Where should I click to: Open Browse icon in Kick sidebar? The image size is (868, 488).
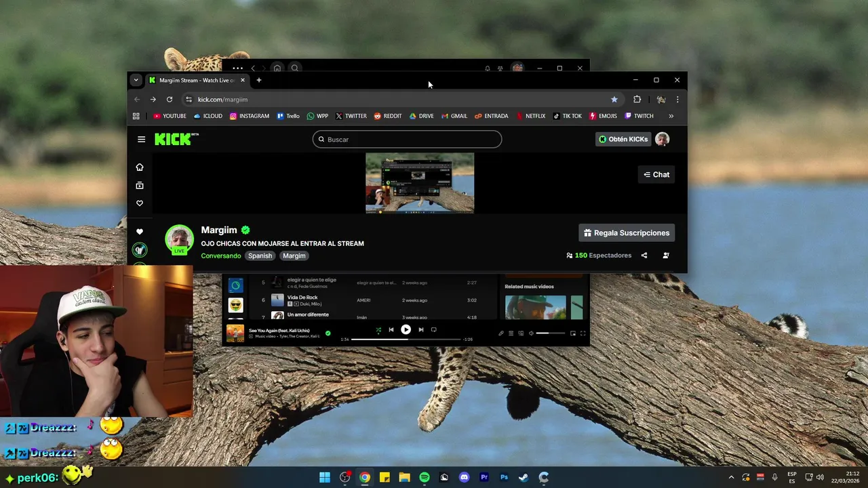140,186
